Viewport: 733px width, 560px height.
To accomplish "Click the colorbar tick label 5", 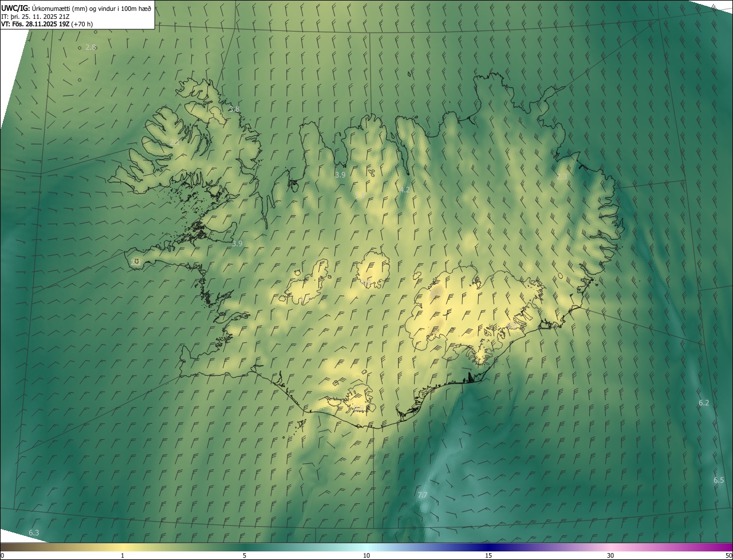I will 245,556.
